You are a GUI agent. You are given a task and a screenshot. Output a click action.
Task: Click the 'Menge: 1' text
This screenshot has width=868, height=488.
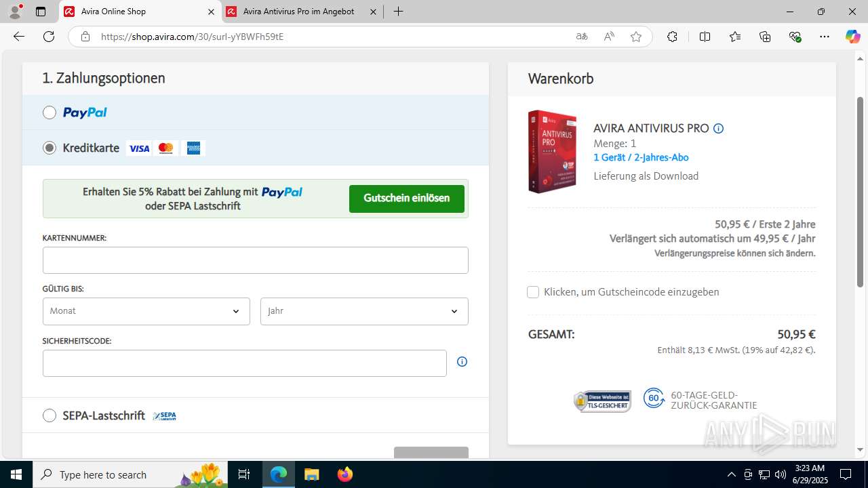[x=615, y=144]
